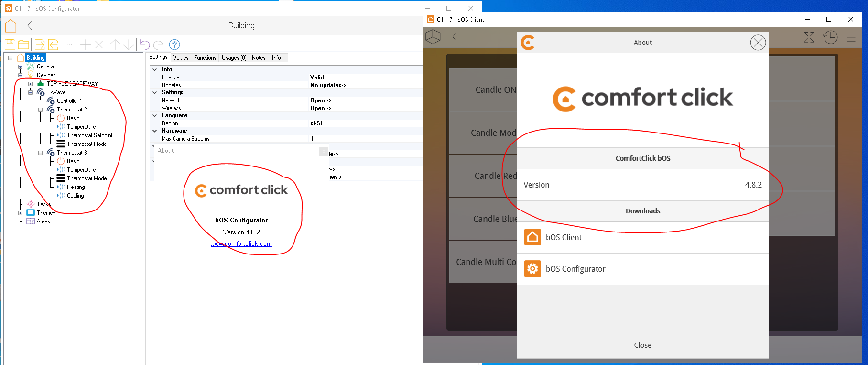Open the www.comfortclick.com link
Viewport: 868px width, 365px height.
click(x=241, y=244)
